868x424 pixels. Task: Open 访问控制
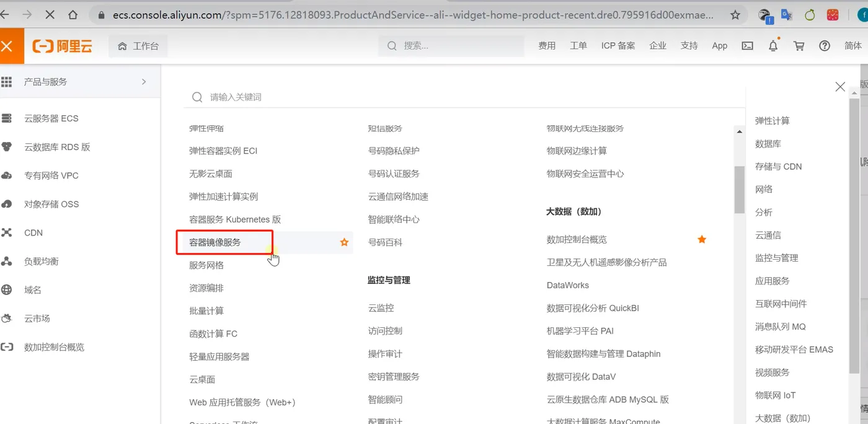(x=385, y=331)
